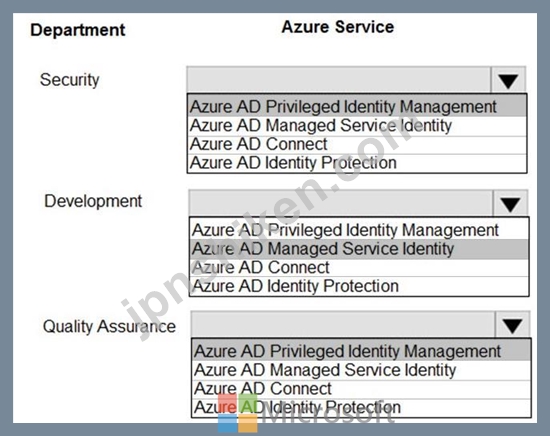Expand the Development department dropdown arrow
This screenshot has width=550, height=436.
510,204
